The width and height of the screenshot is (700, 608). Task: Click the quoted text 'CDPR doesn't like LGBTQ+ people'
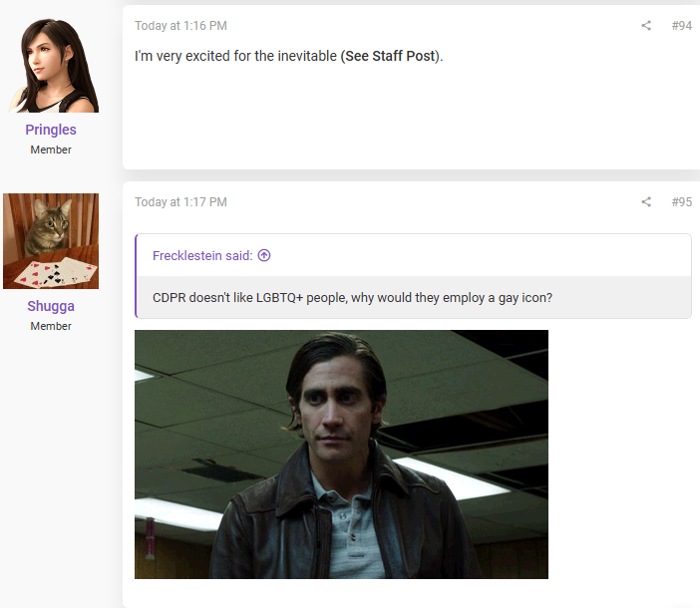[x=250, y=298]
